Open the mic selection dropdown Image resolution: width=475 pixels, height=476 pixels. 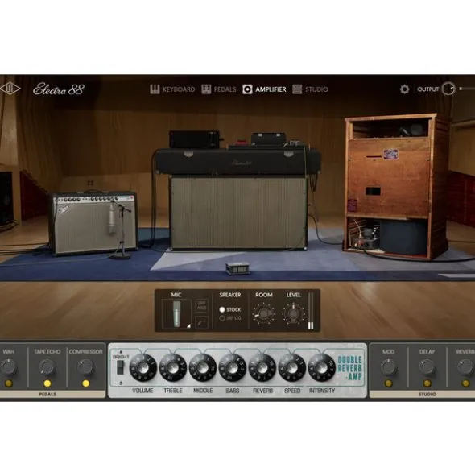(176, 314)
